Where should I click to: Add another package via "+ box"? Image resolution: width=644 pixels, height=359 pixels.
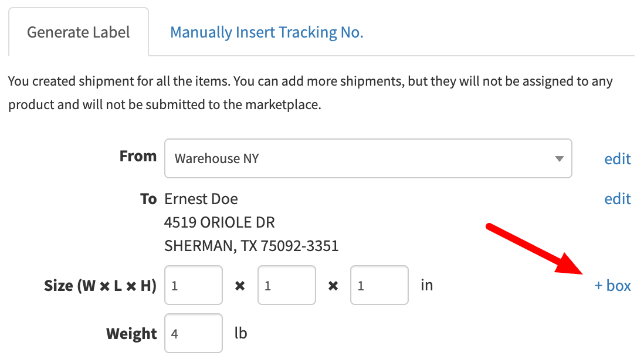(x=613, y=286)
